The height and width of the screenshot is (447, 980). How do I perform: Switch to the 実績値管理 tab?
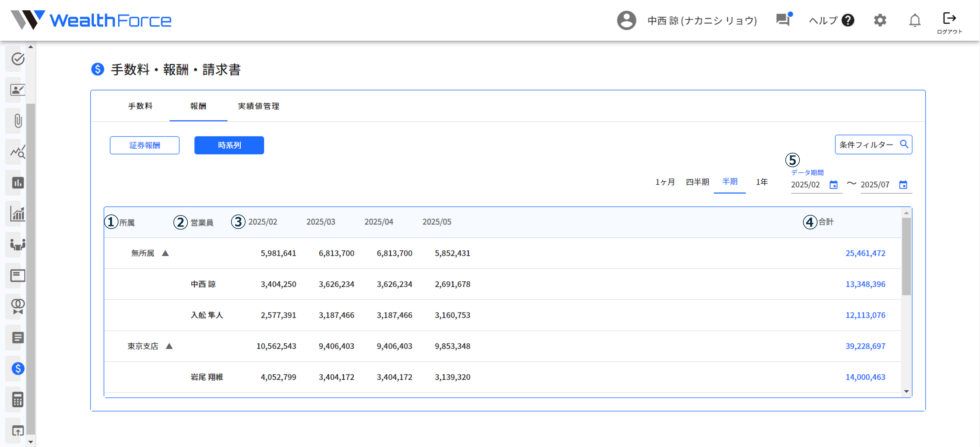coord(259,106)
